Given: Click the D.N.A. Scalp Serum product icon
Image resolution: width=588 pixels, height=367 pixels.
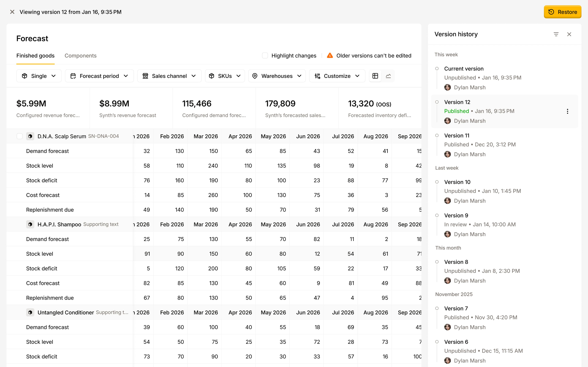Looking at the screenshot, I should pyautogui.click(x=30, y=136).
